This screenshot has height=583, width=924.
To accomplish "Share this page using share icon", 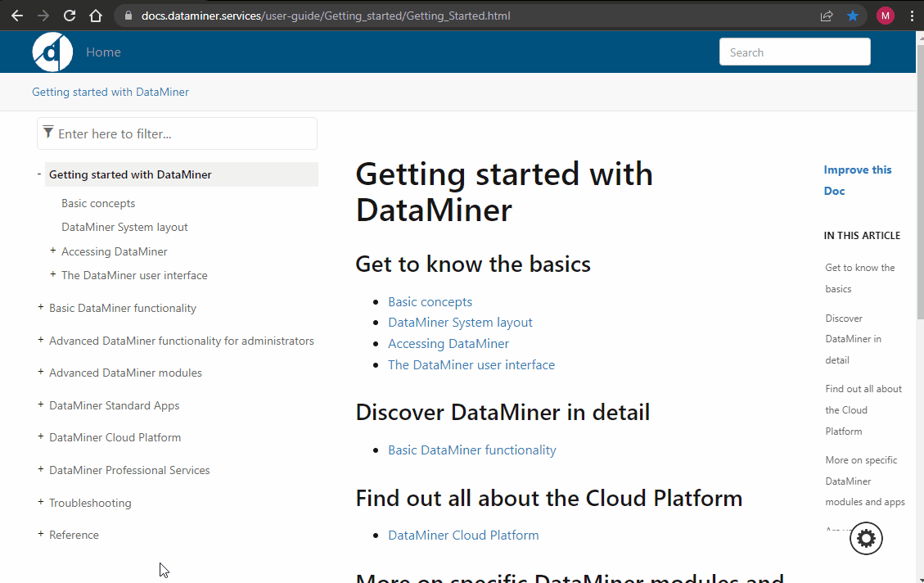I will (826, 16).
